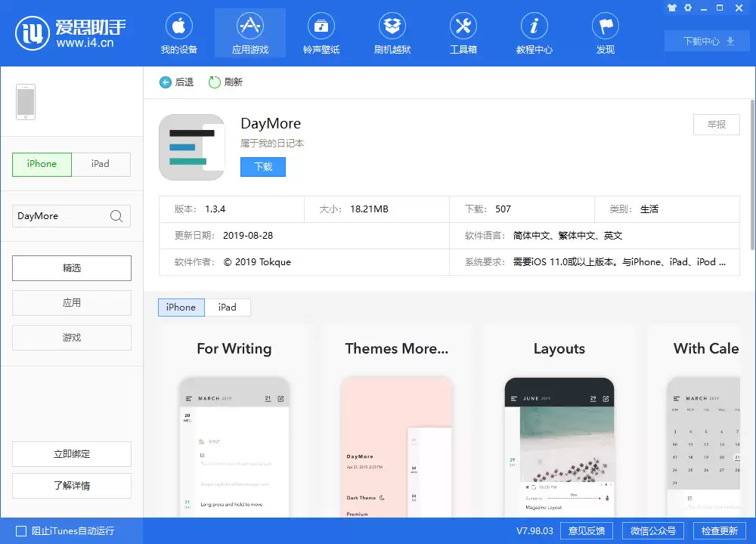Select iPhone device type in sidebar
756x544 pixels.
click(x=42, y=164)
